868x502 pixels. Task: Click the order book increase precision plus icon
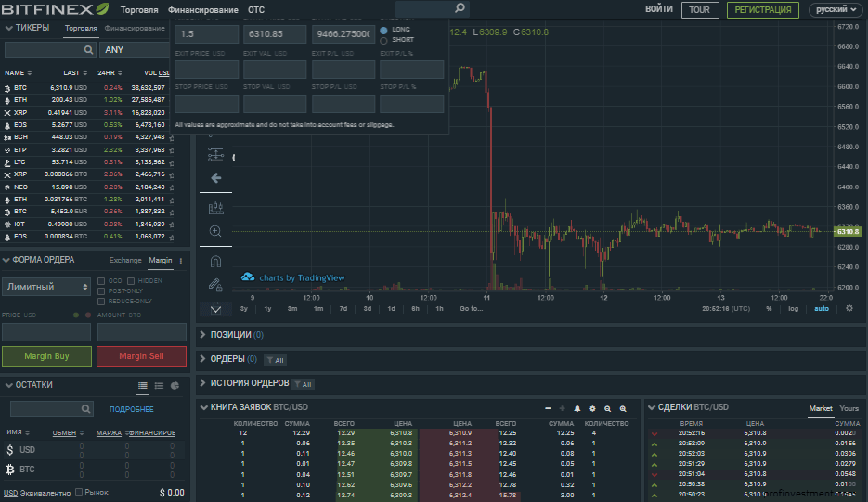[562, 408]
